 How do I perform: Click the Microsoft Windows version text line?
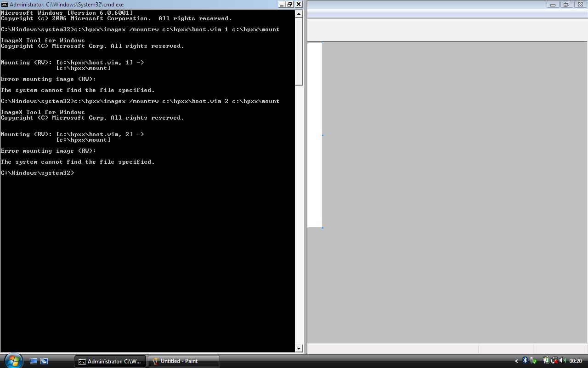pyautogui.click(x=67, y=13)
